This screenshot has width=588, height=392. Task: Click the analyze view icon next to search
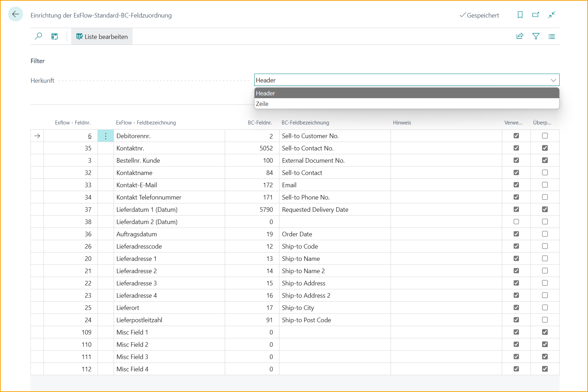(x=55, y=36)
